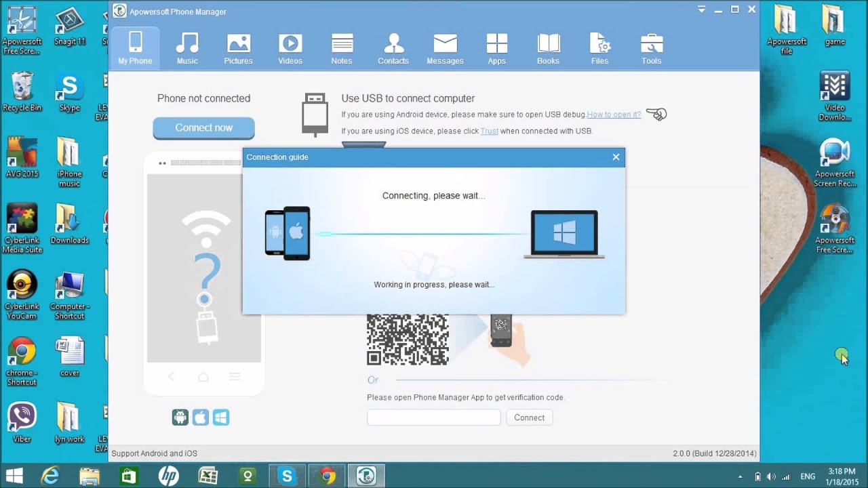This screenshot has height=488, width=868.
Task: Select the My Phone tab
Action: click(135, 47)
